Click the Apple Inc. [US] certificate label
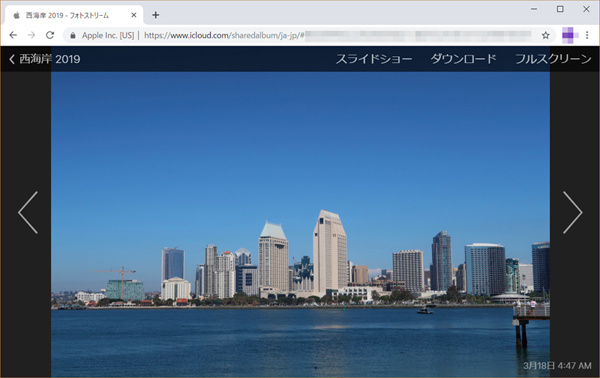Image resolution: width=600 pixels, height=378 pixels. pyautogui.click(x=108, y=36)
